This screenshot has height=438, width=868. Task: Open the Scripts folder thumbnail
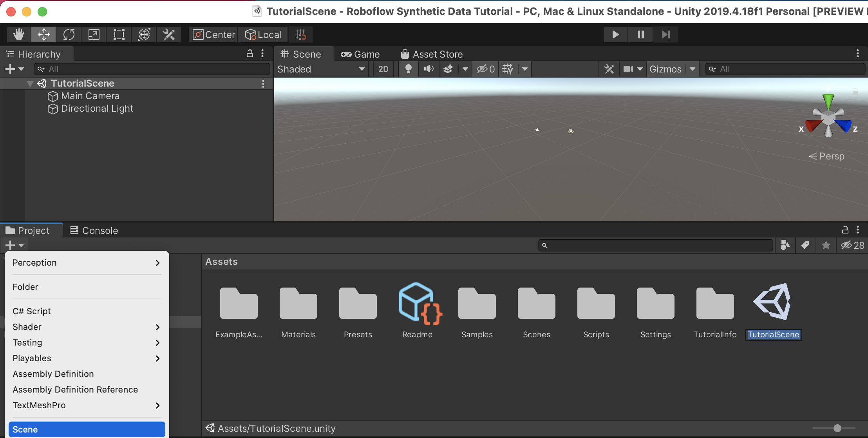click(596, 304)
